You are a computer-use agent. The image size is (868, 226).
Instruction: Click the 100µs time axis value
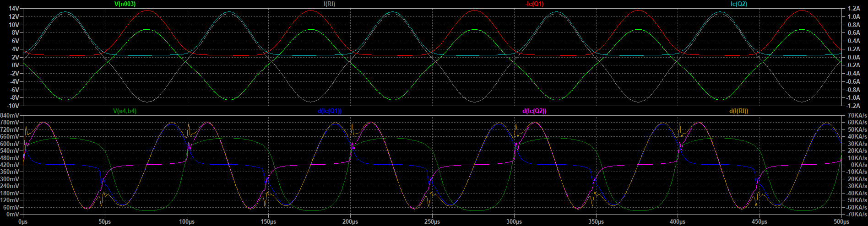tap(187, 222)
